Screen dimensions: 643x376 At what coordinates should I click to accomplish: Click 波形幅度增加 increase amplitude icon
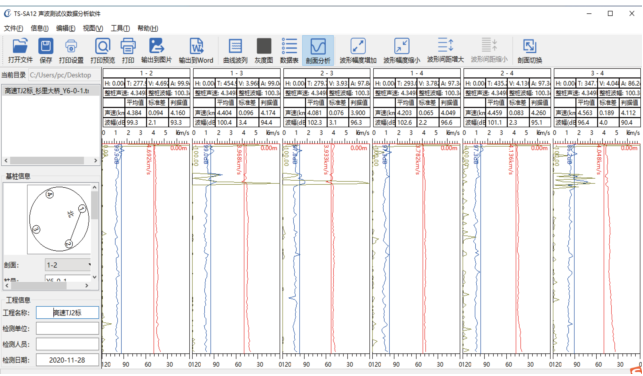pyautogui.click(x=358, y=46)
